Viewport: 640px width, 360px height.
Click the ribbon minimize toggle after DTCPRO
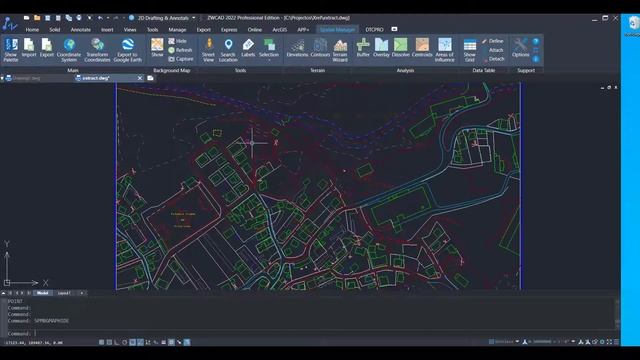394,29
